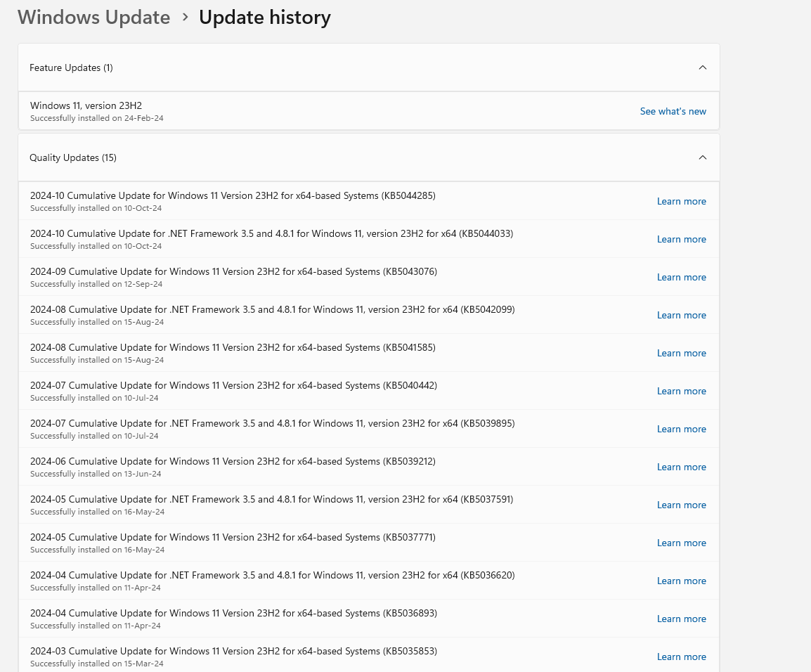Screen dimensions: 811x672
Task: Open Learn more for KB5037591
Action: (681, 505)
